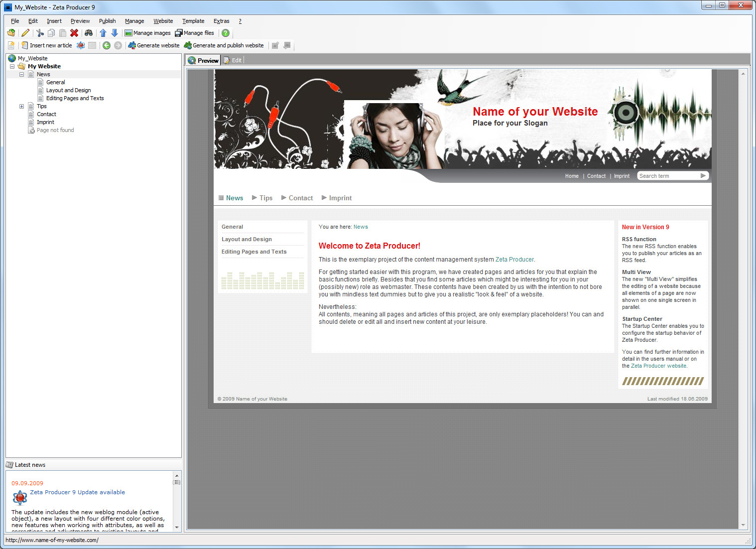Click the blue move up arrow
Viewport: 756px width, 549px height.
click(103, 33)
